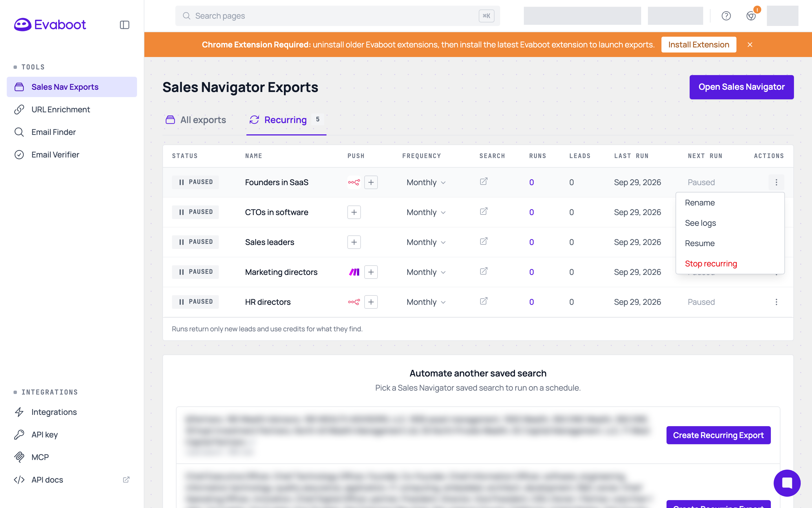This screenshot has height=508, width=812.
Task: Click Marketing directors purple push integration icon
Action: (x=354, y=272)
